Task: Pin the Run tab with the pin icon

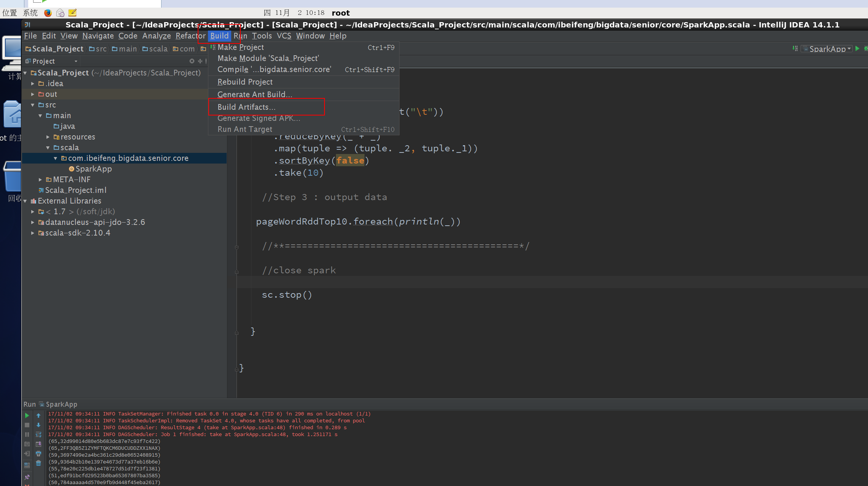Action: pos(27,477)
